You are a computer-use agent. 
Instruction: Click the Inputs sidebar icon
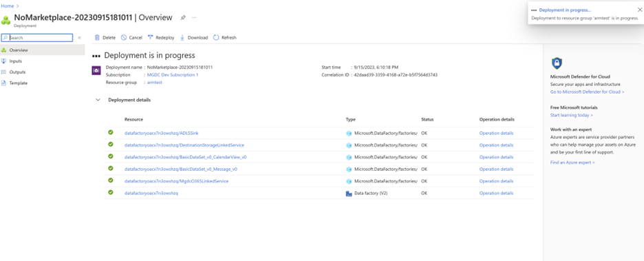[4, 61]
